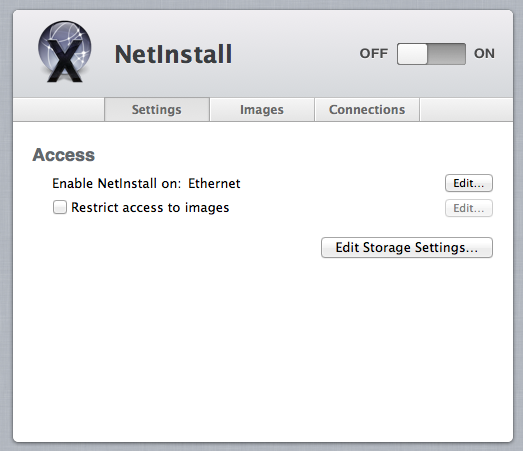Click the ON label beside the switch
Image resolution: width=523 pixels, height=451 pixels.
tap(484, 53)
